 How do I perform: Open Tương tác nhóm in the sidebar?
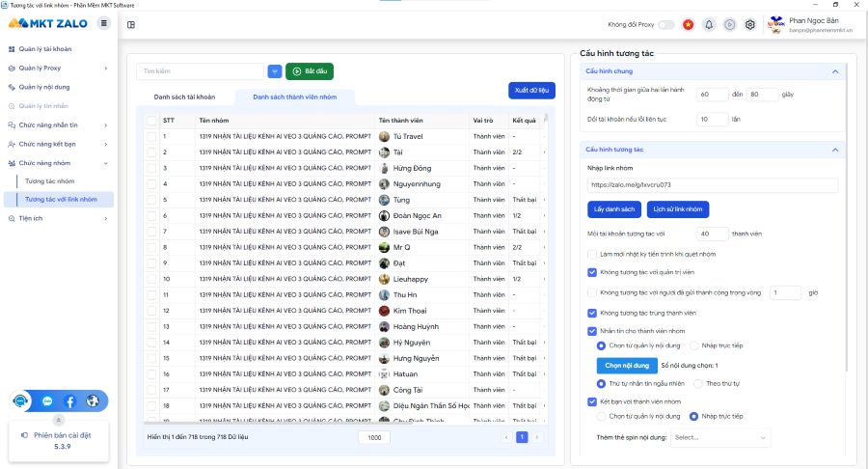coord(50,180)
